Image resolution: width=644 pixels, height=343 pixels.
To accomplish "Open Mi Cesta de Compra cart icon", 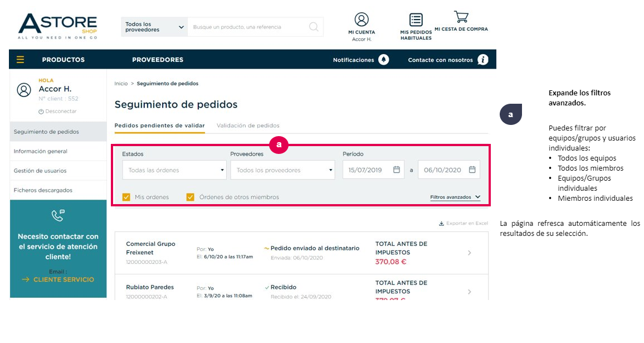I will click(461, 17).
